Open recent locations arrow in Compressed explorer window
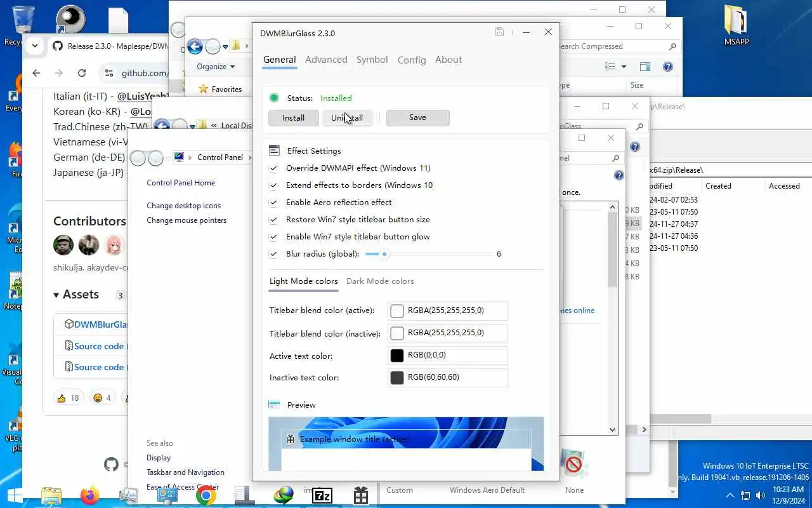 [x=225, y=47]
